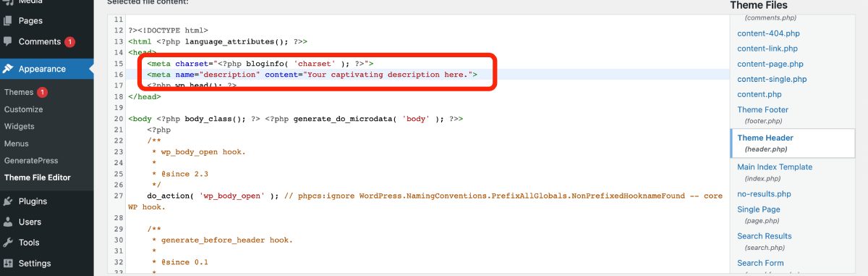Select GeneratePress submenu entry

point(31,160)
